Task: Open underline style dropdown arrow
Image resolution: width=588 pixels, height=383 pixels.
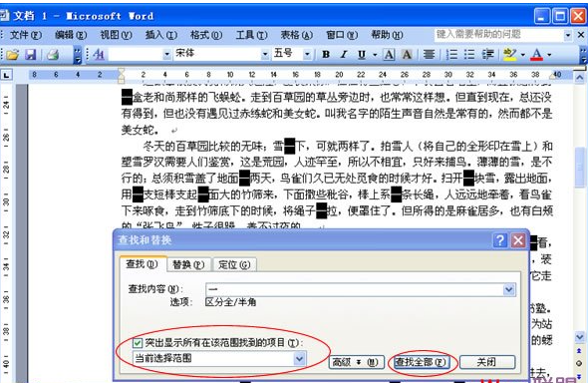Action: tap(375, 55)
